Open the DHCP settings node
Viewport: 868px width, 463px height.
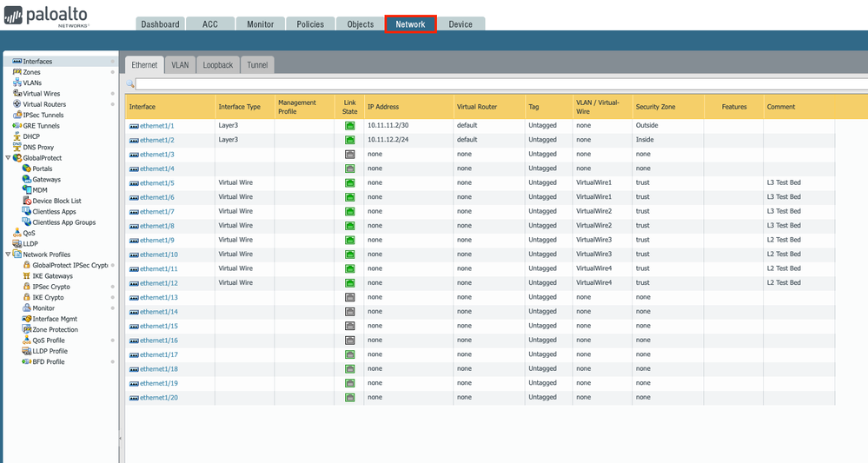(x=31, y=136)
